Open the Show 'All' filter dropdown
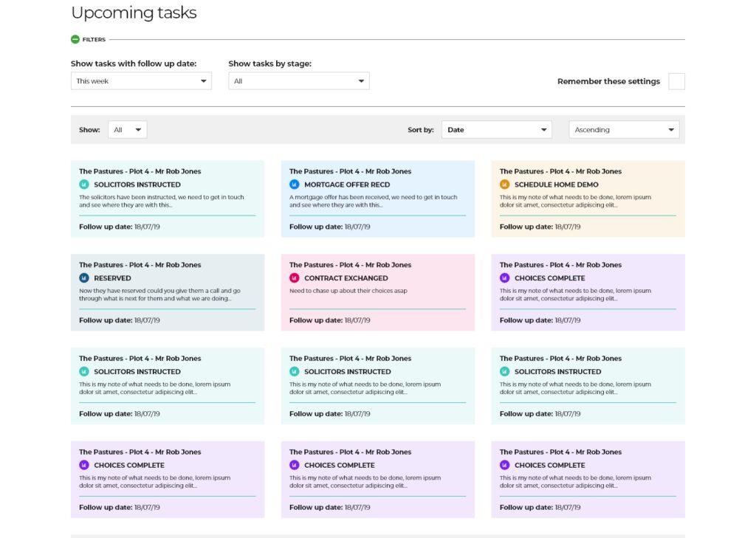756x538 pixels. tap(128, 130)
